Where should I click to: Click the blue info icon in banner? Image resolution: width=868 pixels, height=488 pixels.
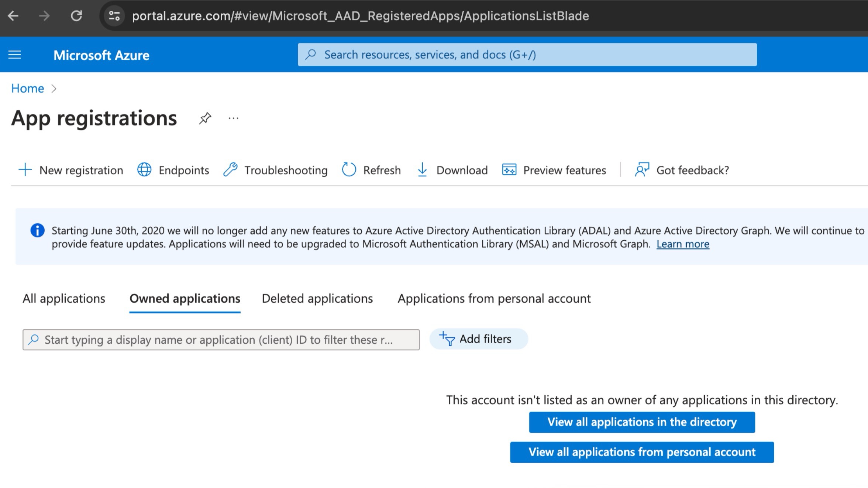[x=37, y=230]
